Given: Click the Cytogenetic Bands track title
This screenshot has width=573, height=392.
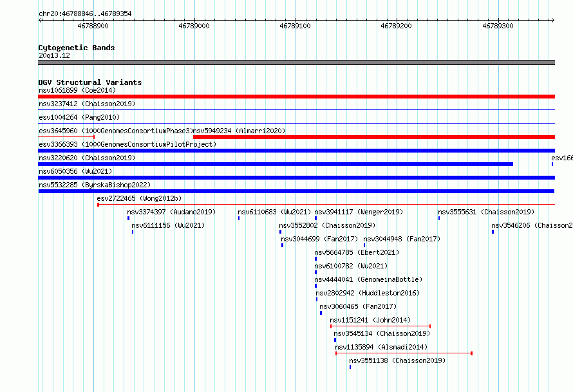Looking at the screenshot, I should point(77,48).
